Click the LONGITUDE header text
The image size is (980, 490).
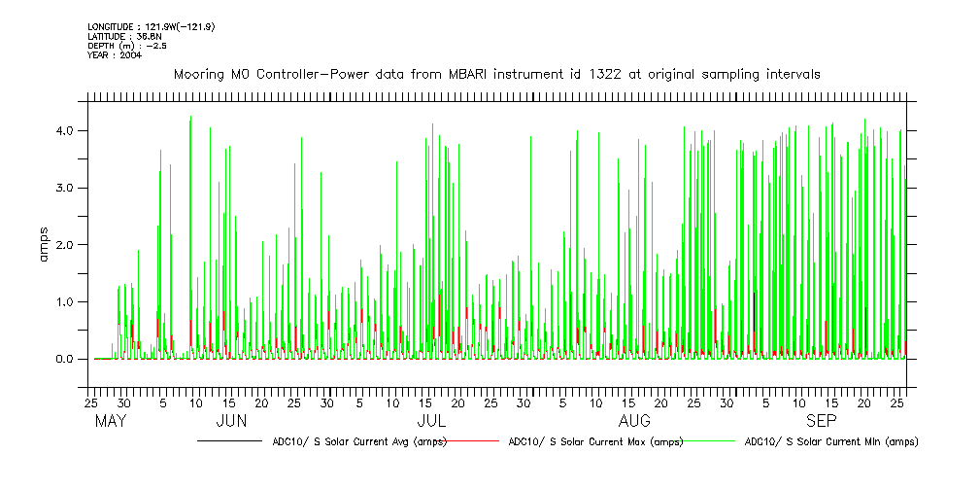pos(151,26)
